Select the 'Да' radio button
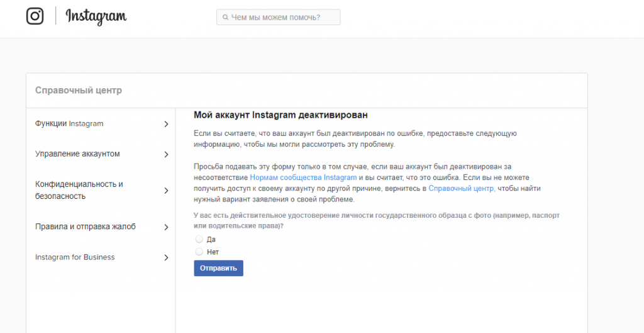The height and width of the screenshot is (333, 644). tap(199, 239)
